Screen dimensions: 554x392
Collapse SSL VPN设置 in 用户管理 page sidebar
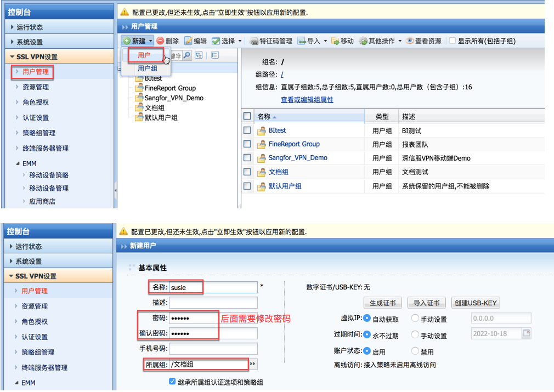59,56
